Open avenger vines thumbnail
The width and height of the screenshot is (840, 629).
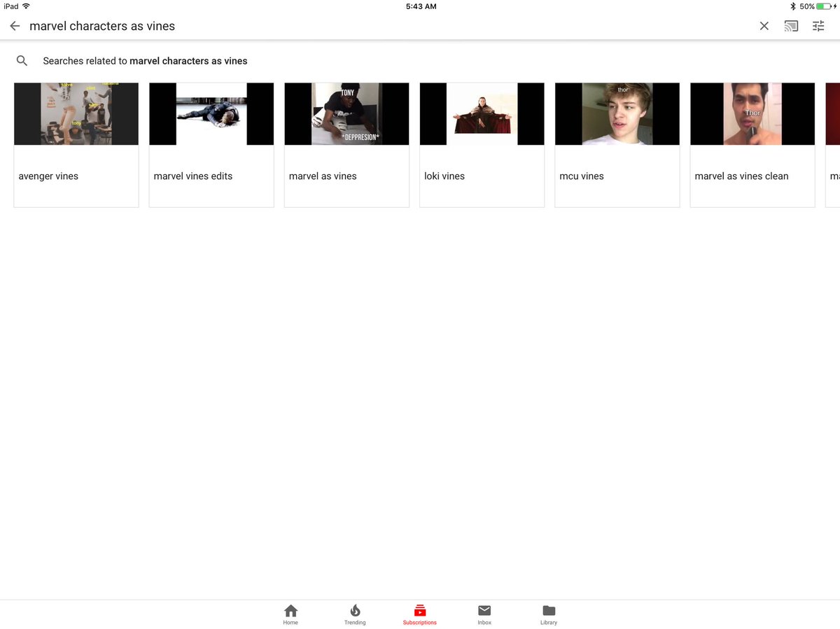[76, 114]
